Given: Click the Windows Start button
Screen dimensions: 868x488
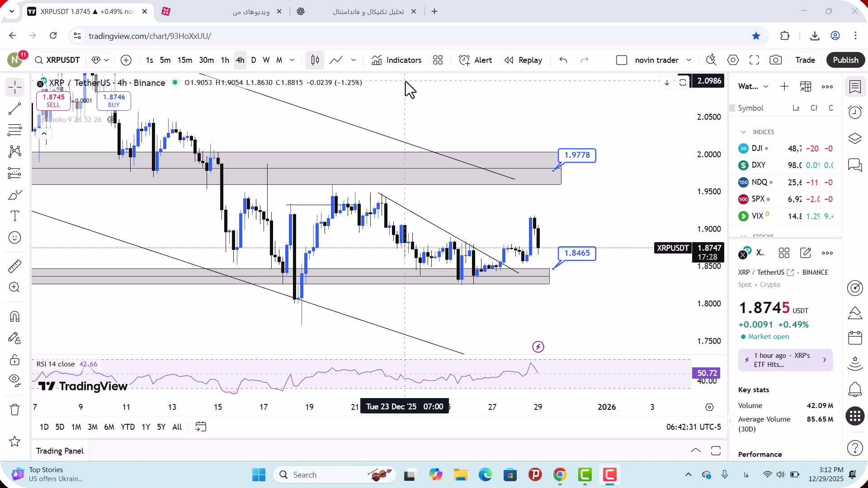Looking at the screenshot, I should coord(259,475).
